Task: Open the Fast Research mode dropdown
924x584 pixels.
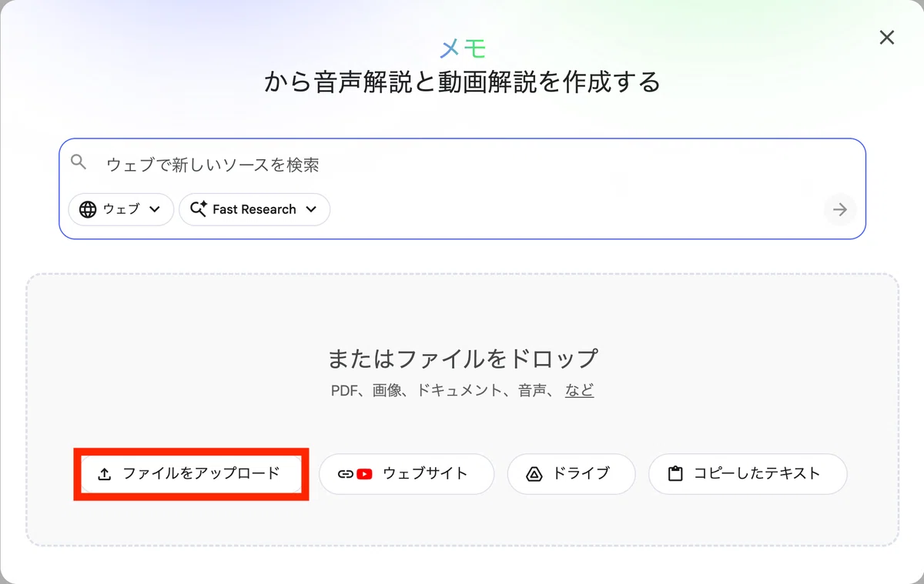Action: point(254,209)
